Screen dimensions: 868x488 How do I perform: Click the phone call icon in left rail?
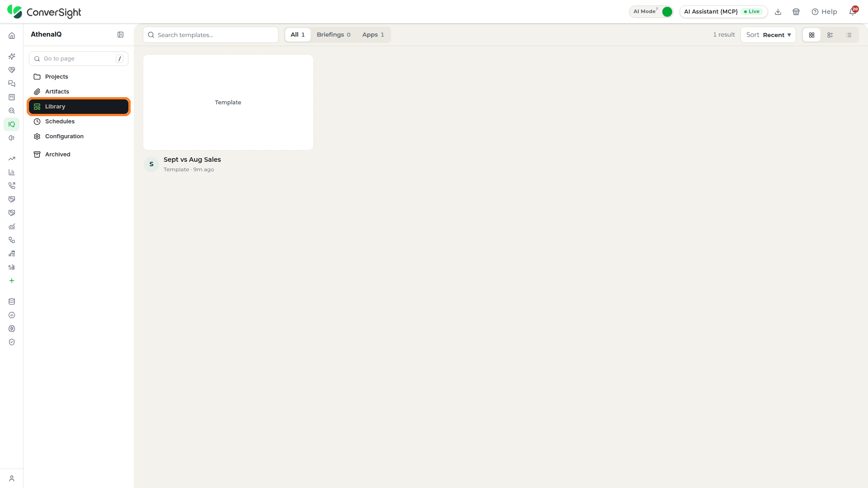[12, 186]
